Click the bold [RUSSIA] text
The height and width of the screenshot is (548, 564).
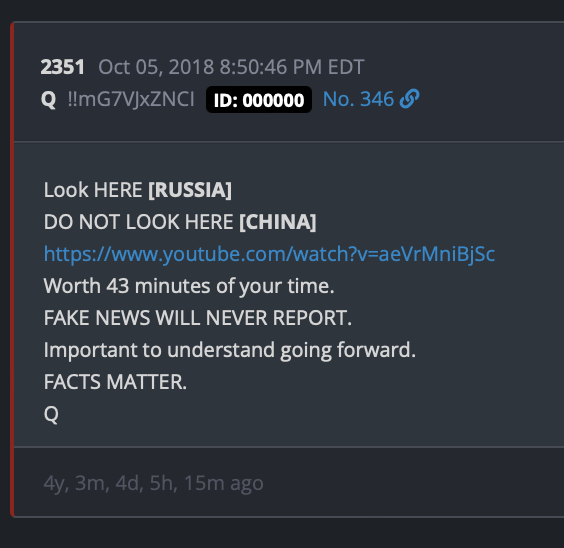click(x=190, y=190)
